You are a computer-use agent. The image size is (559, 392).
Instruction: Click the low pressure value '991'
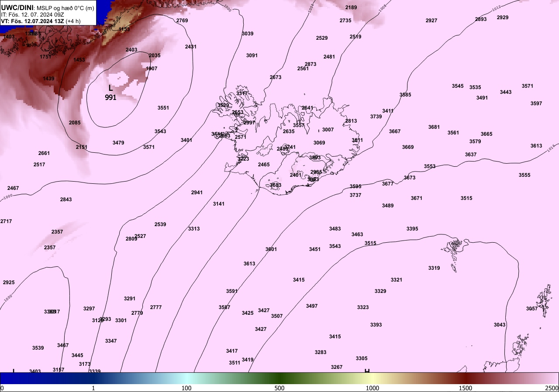(x=110, y=98)
